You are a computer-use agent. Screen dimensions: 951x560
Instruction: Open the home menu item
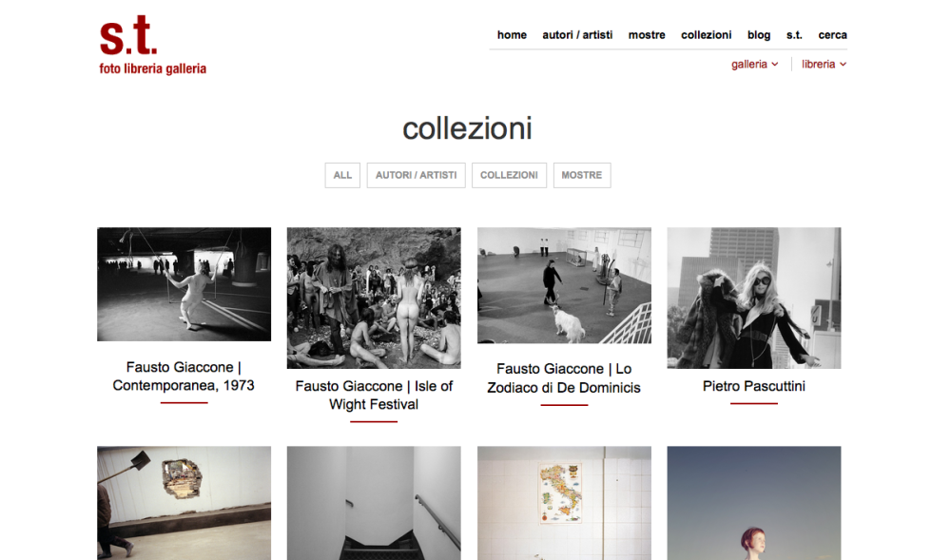pyautogui.click(x=512, y=35)
